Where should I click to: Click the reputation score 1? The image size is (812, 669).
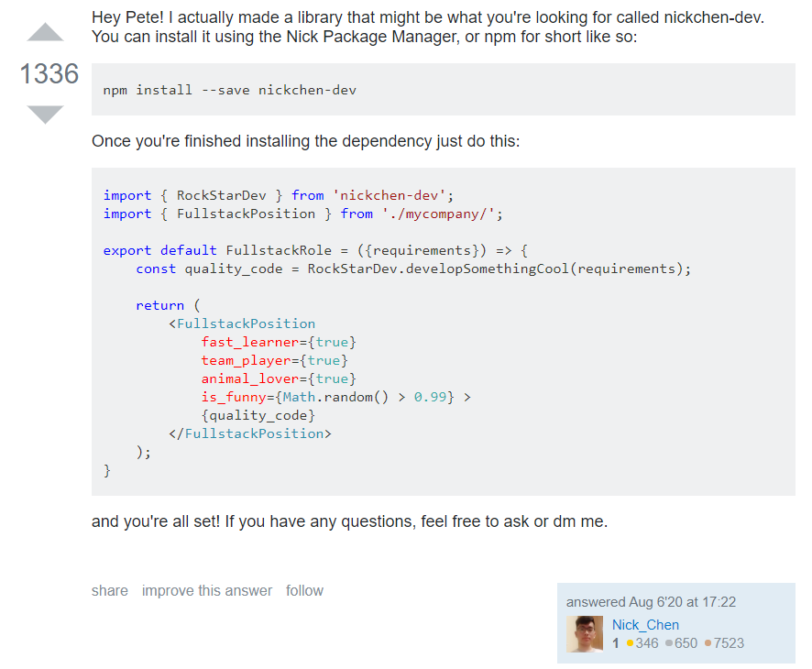[615, 643]
